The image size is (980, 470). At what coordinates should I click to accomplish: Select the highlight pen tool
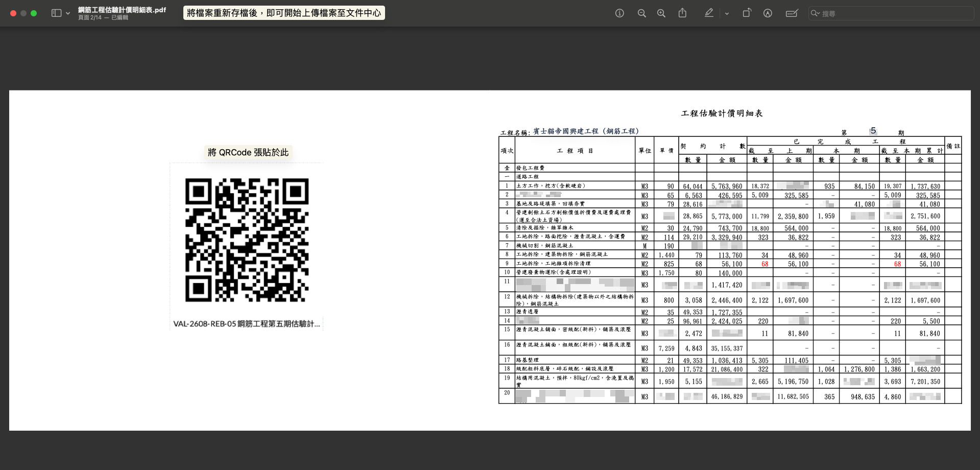point(709,13)
